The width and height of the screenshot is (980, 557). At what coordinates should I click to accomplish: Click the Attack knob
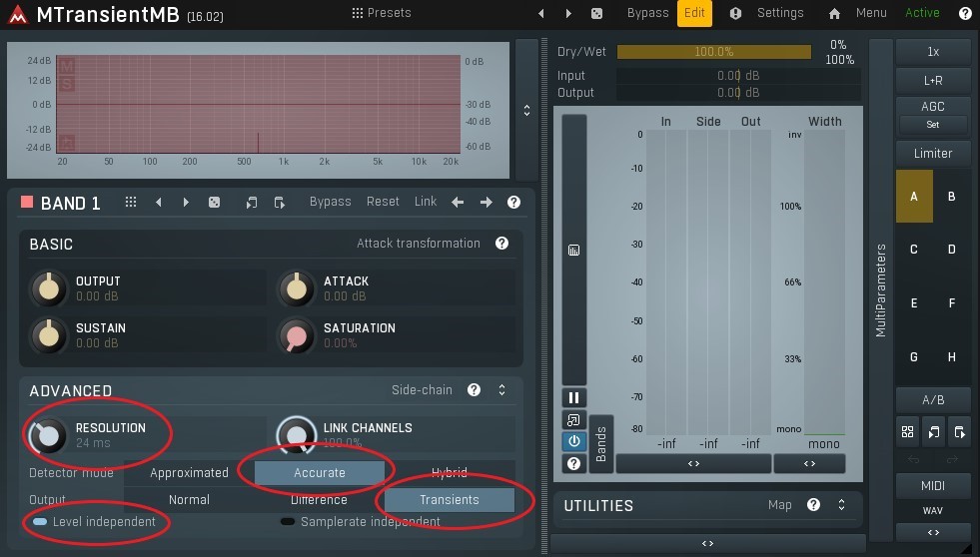click(x=297, y=288)
